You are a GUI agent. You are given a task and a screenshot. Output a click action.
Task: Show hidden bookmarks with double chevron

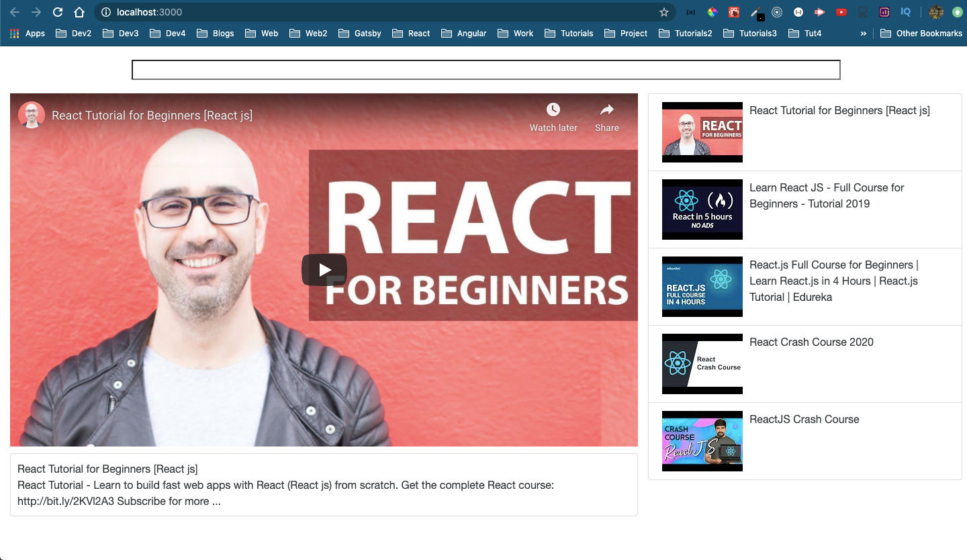864,33
